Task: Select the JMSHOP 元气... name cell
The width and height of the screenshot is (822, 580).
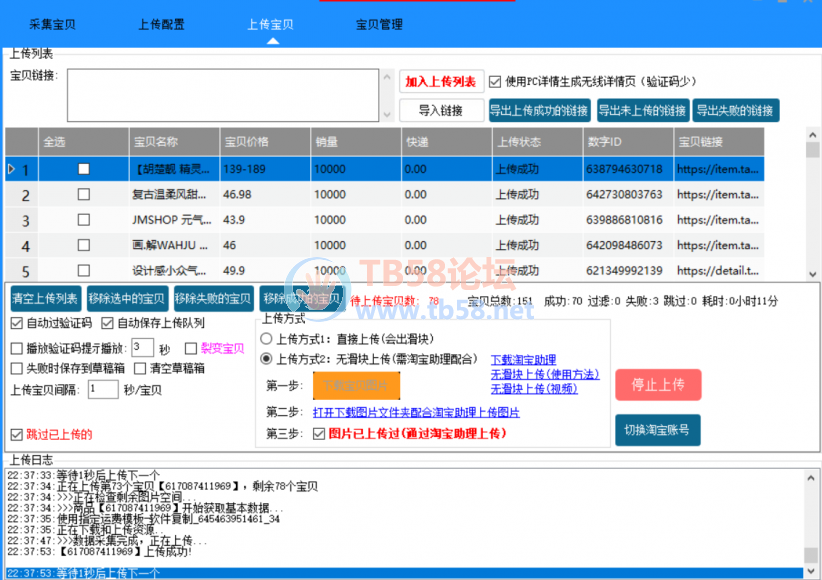Action: [x=174, y=220]
